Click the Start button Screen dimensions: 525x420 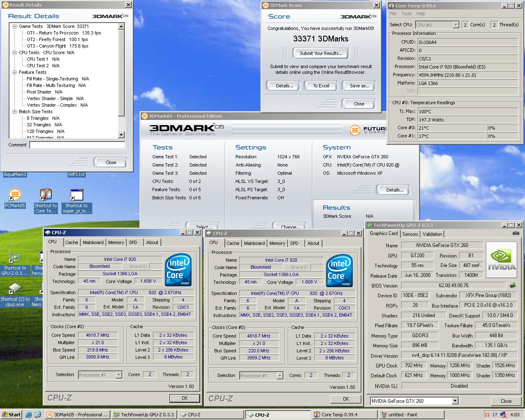pos(11,415)
